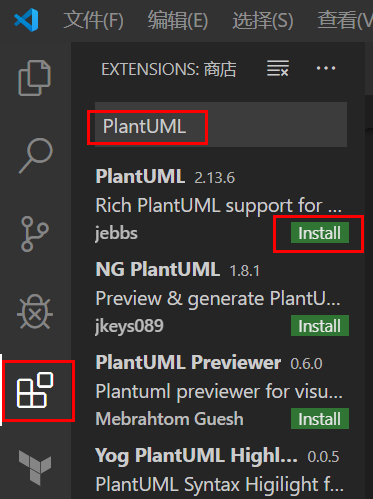Open the 文件(F) menu
This screenshot has height=499, width=373.
[93, 20]
